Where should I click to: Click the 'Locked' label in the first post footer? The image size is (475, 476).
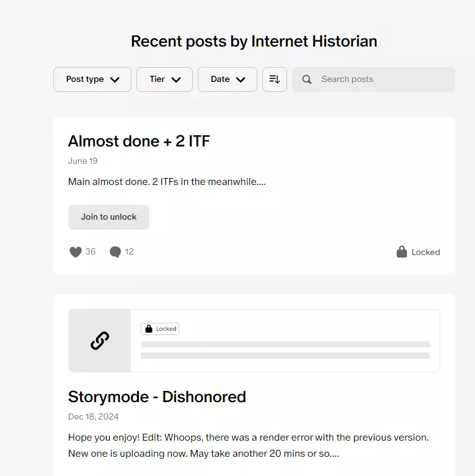tap(425, 252)
